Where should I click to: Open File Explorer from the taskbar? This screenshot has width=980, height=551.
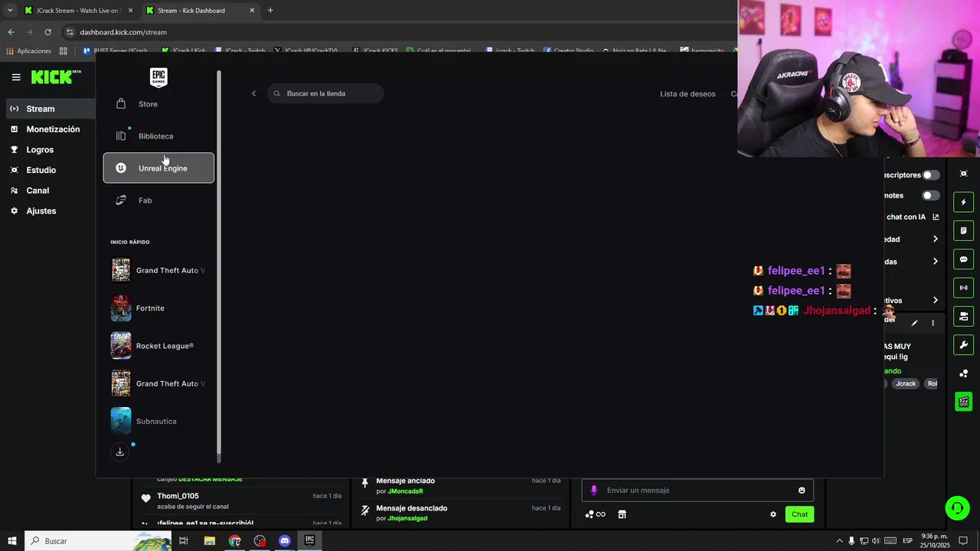coord(210,541)
